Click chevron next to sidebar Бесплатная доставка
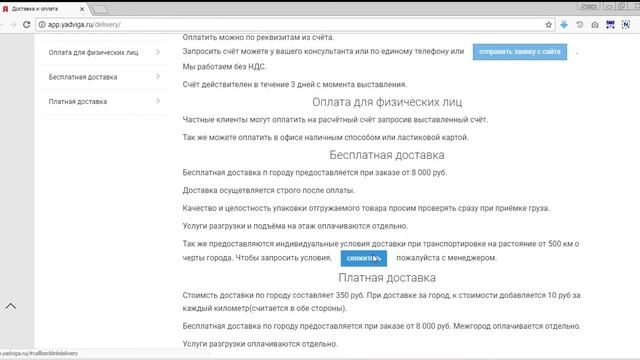The width and height of the screenshot is (640, 360). 158,76
